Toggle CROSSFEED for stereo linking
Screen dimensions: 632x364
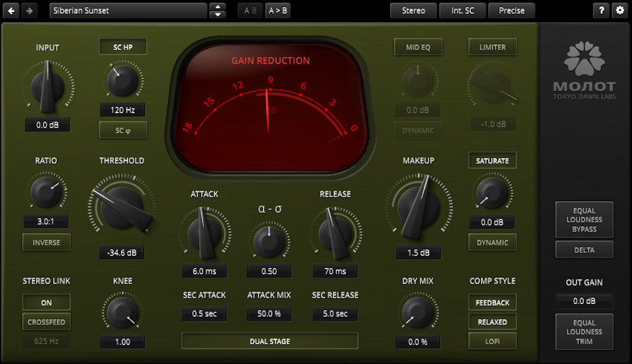pos(46,322)
